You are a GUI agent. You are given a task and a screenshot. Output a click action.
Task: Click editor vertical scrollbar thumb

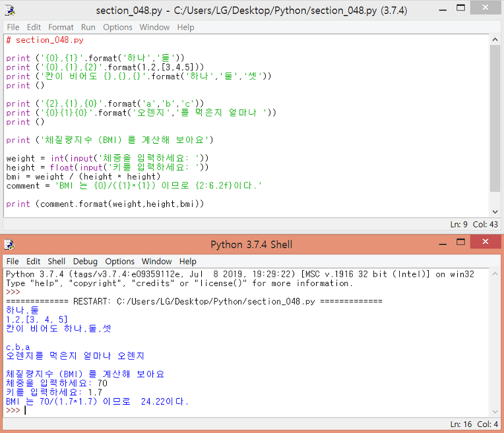click(x=495, y=118)
